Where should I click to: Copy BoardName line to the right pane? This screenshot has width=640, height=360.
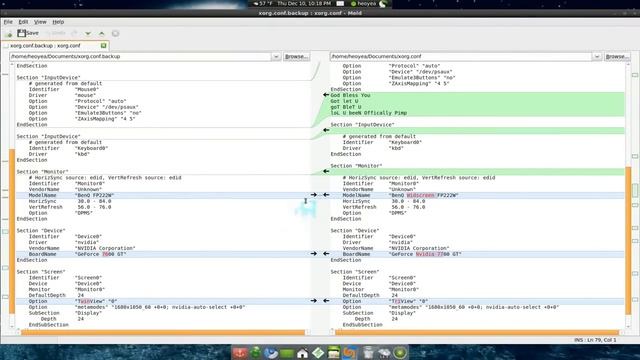(x=313, y=254)
